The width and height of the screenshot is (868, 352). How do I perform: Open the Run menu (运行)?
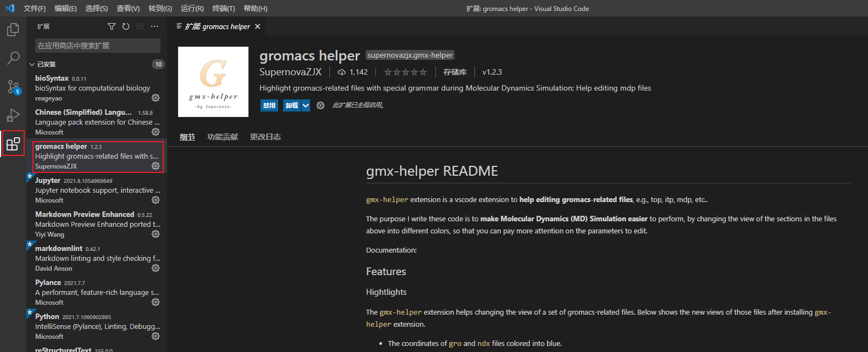click(x=192, y=8)
